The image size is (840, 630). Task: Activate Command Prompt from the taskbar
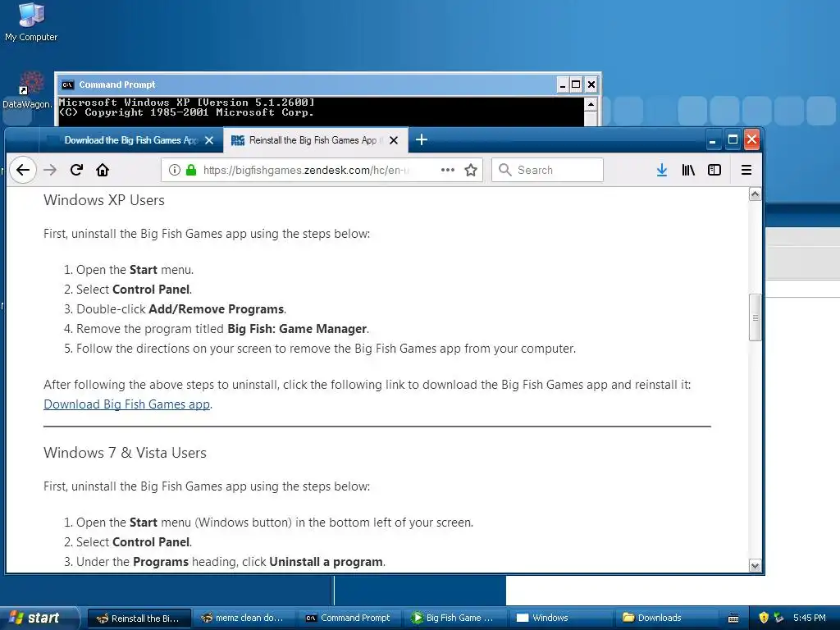tap(348, 619)
